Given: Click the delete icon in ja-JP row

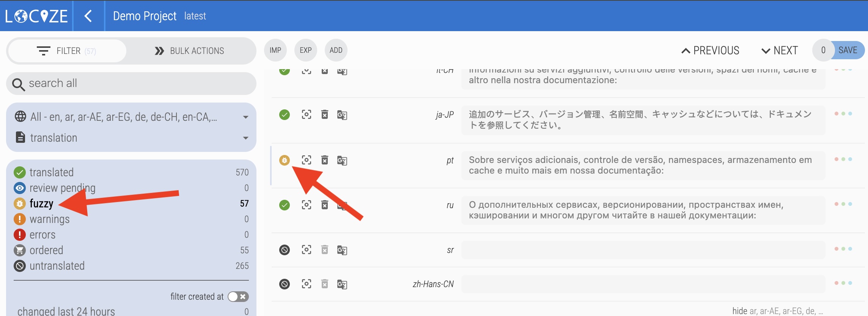Looking at the screenshot, I should pyautogui.click(x=324, y=114).
